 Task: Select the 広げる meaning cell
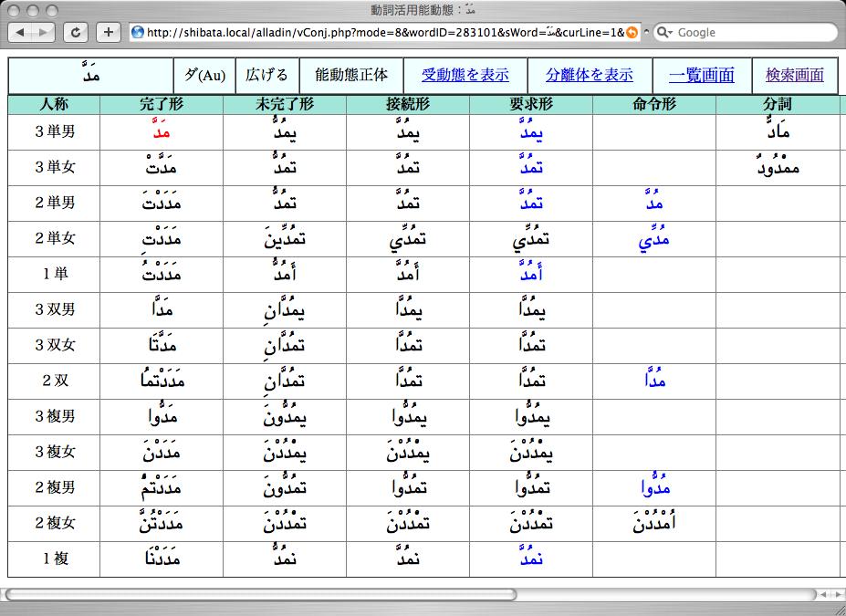click(266, 75)
